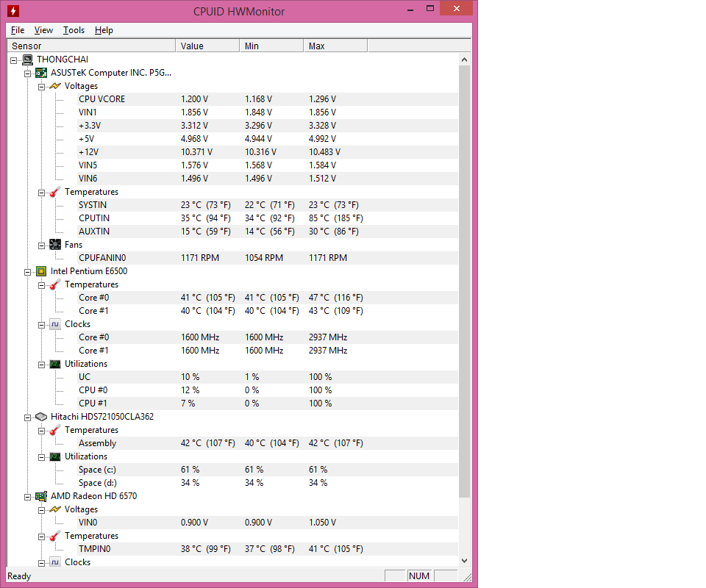706x588 pixels.
Task: Click the ASUSTeK motherboard icon
Action: [41, 73]
